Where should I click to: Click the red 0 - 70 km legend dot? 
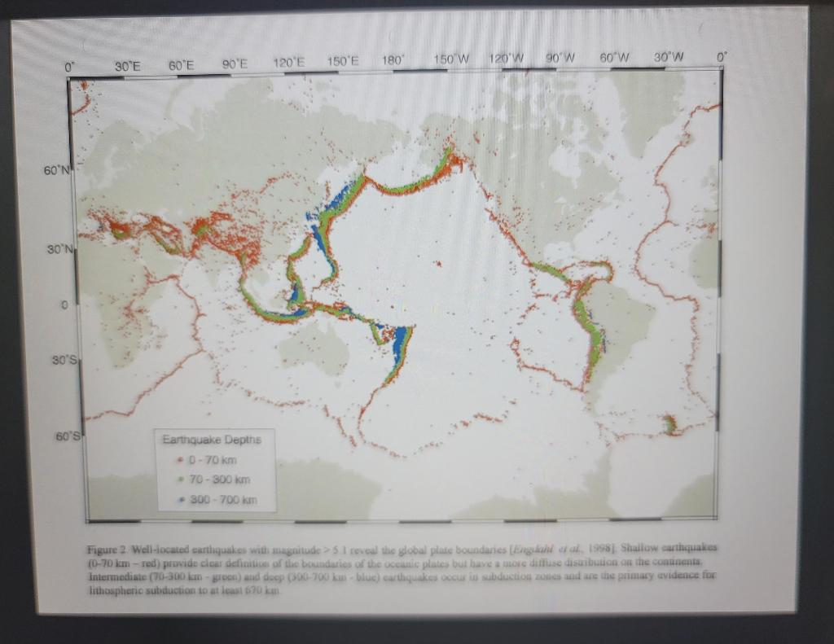pos(181,460)
